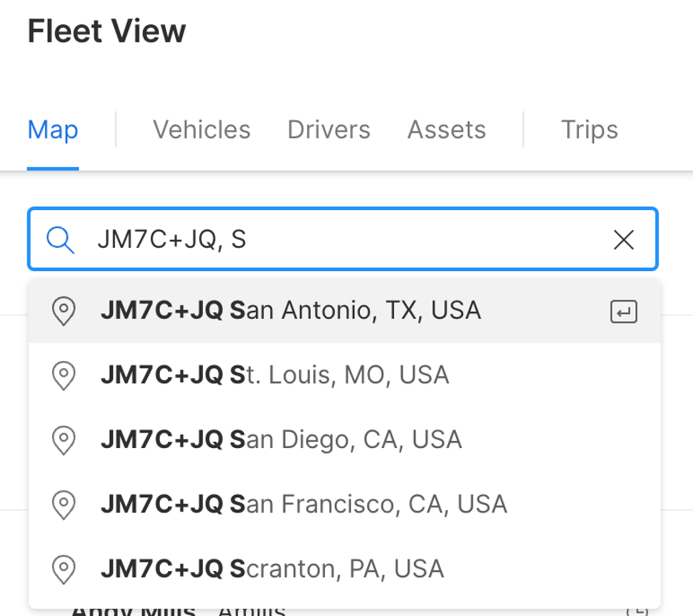Viewport: 693px width, 616px height.
Task: Clear the search field with the X icon
Action: point(623,239)
